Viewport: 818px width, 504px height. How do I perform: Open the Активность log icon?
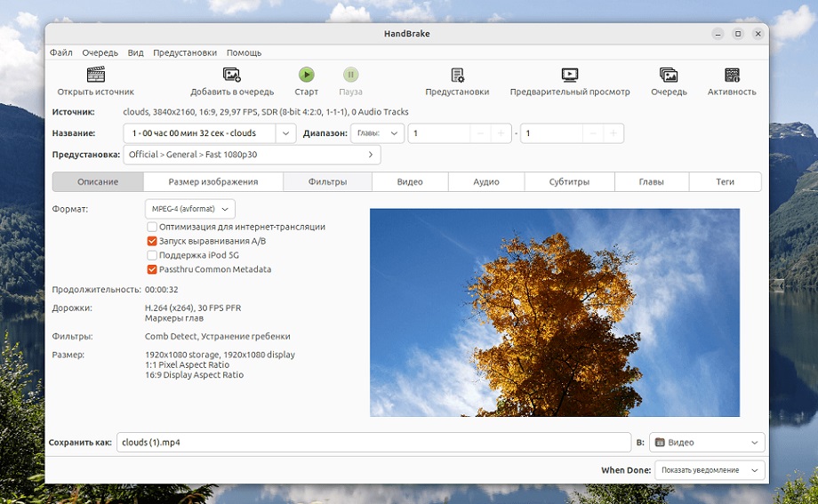732,75
